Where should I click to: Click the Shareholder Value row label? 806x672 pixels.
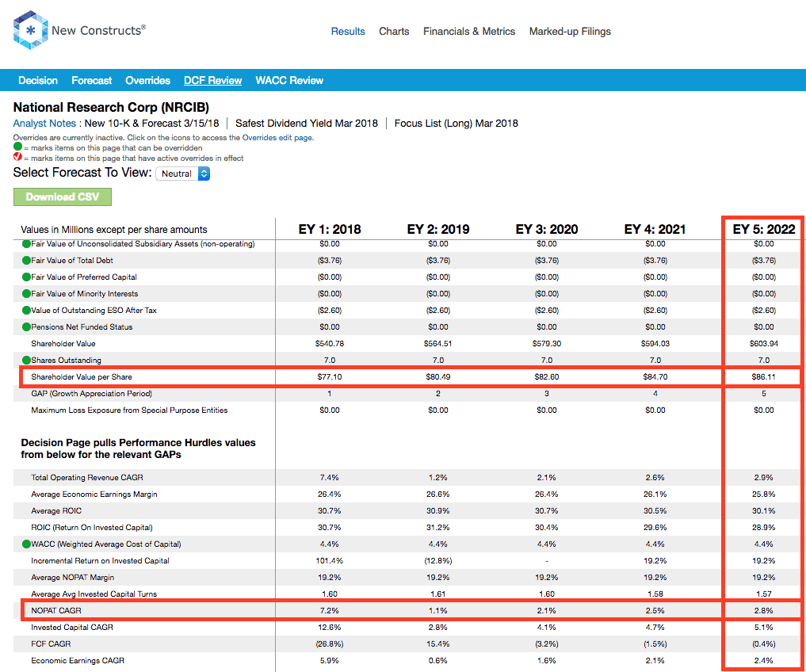click(63, 344)
